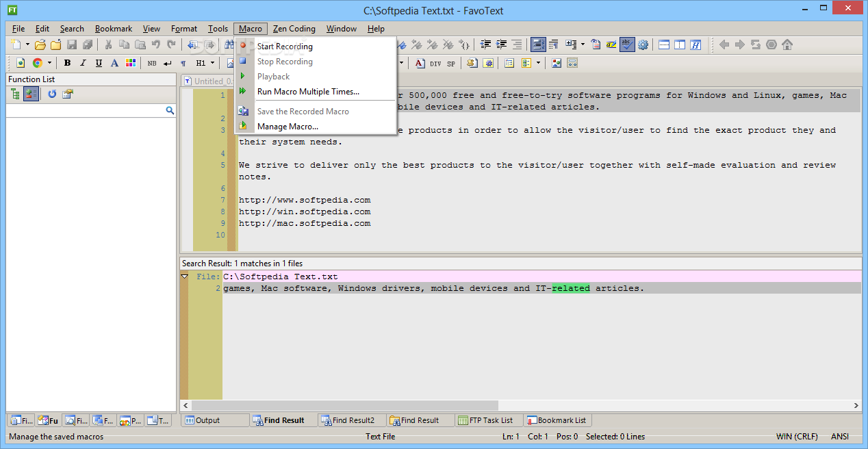The width and height of the screenshot is (868, 449).
Task: Toggle expanded list view in Function List
Action: (31, 94)
